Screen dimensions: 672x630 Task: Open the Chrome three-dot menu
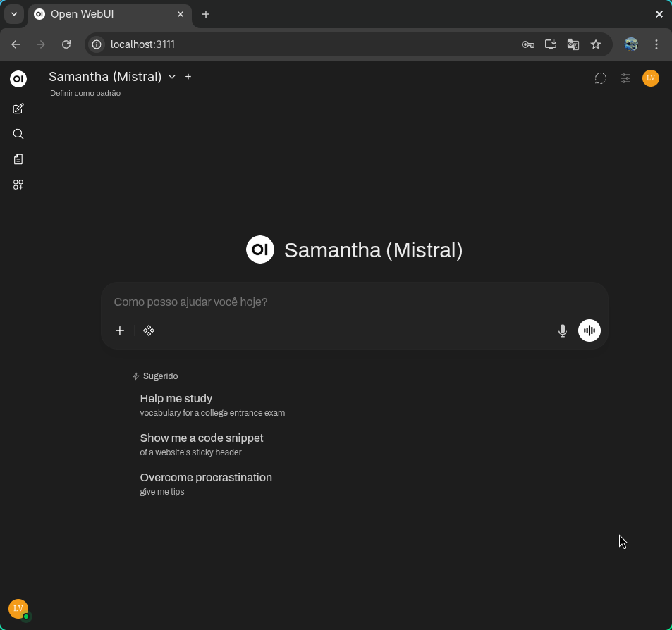(656, 44)
